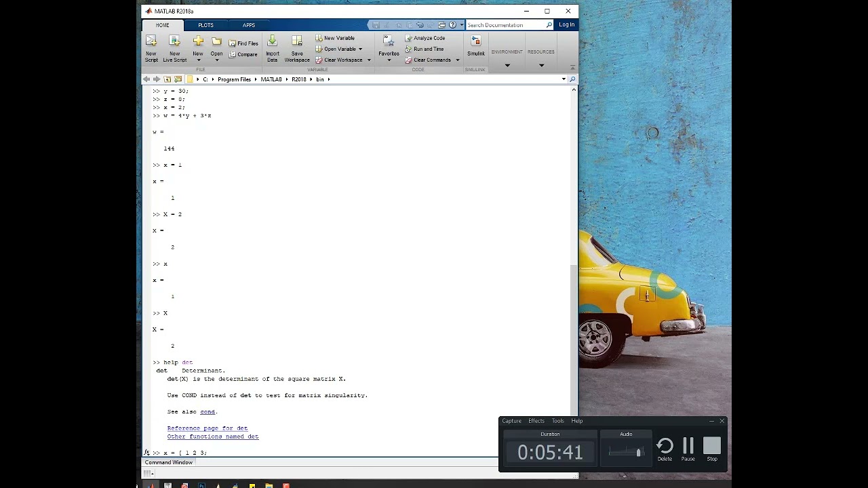Create a New Script in MATLAB
This screenshot has height=488, width=868.
(x=151, y=49)
